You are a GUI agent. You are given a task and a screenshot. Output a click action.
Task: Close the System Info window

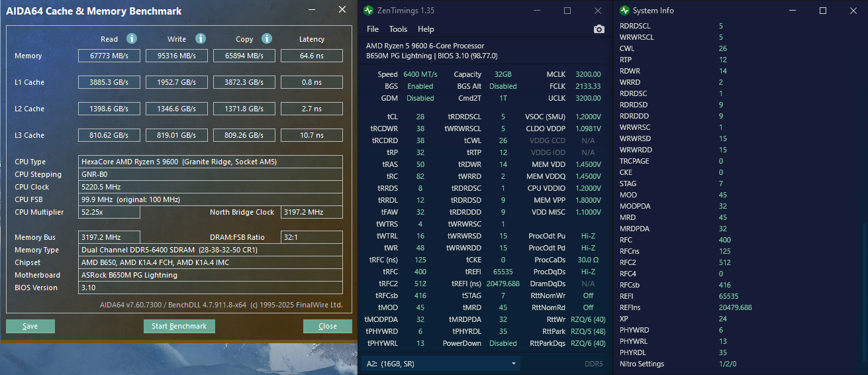coord(853,11)
